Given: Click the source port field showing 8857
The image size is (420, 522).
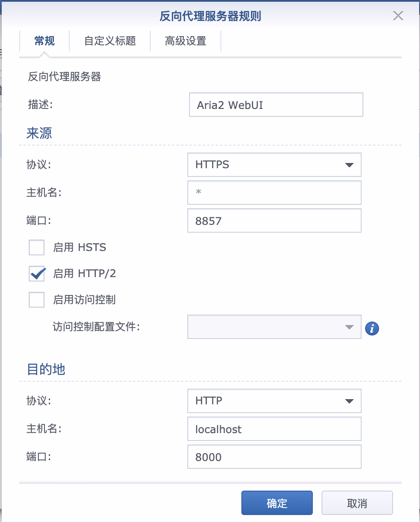Looking at the screenshot, I should (274, 220).
